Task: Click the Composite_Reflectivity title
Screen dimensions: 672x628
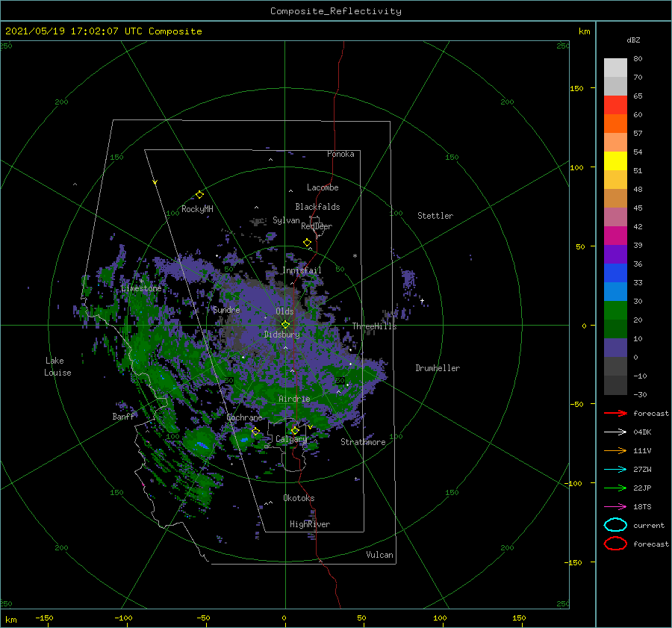Action: coord(336,11)
